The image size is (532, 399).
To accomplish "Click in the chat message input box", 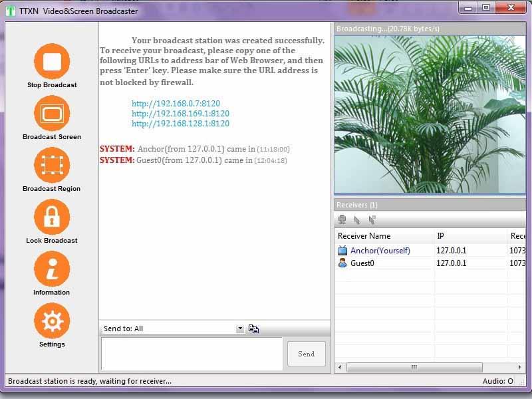I will click(x=192, y=354).
